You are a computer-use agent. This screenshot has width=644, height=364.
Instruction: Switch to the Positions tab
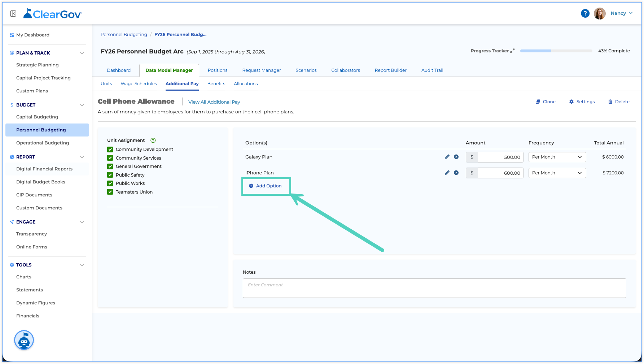[218, 70]
